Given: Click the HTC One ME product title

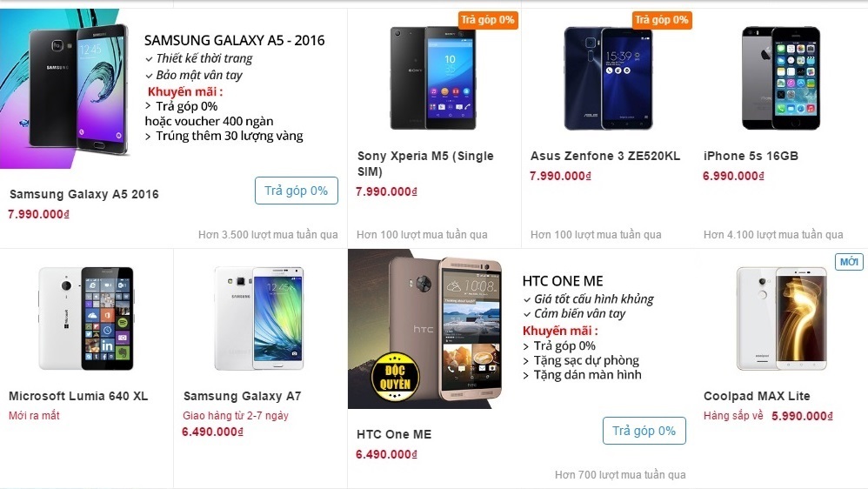Looking at the screenshot, I should pos(394,434).
